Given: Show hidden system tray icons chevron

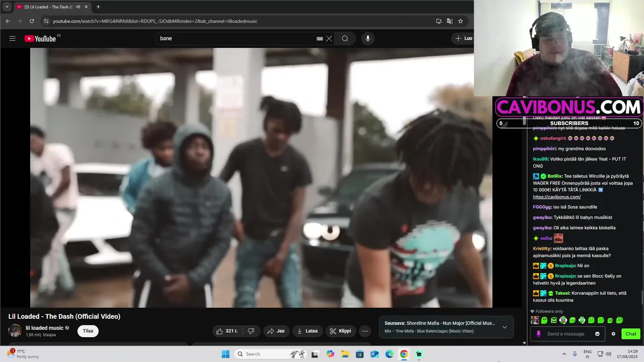Looking at the screenshot, I should pos(564,354).
